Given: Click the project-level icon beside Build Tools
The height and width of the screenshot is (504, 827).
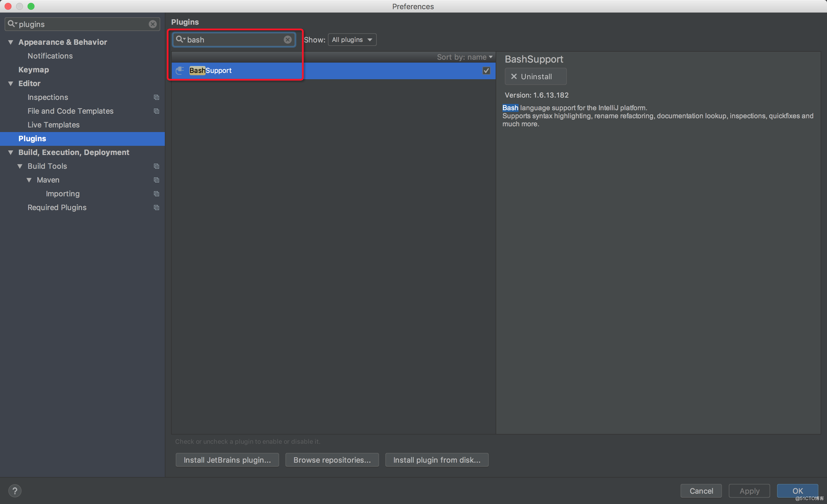Looking at the screenshot, I should [156, 166].
